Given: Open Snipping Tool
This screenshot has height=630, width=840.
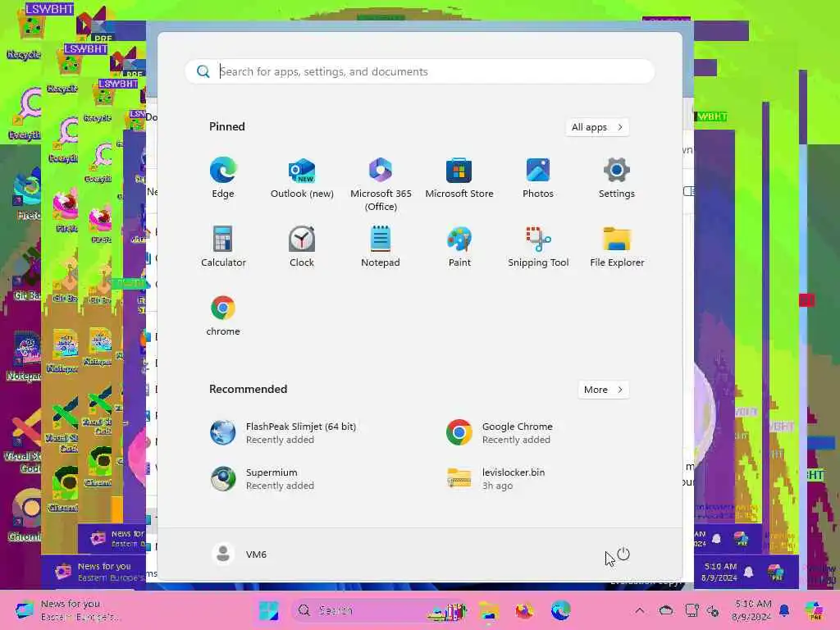Looking at the screenshot, I should pyautogui.click(x=538, y=246).
